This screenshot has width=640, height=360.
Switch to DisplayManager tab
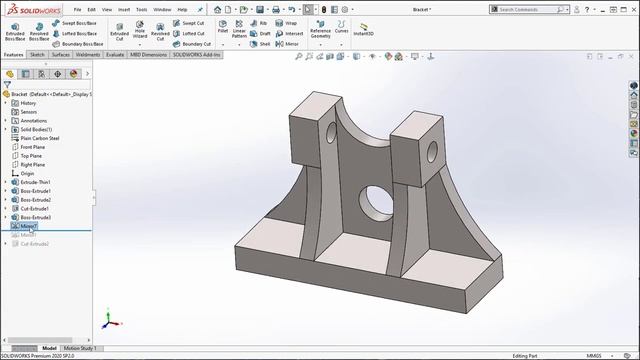(73, 74)
